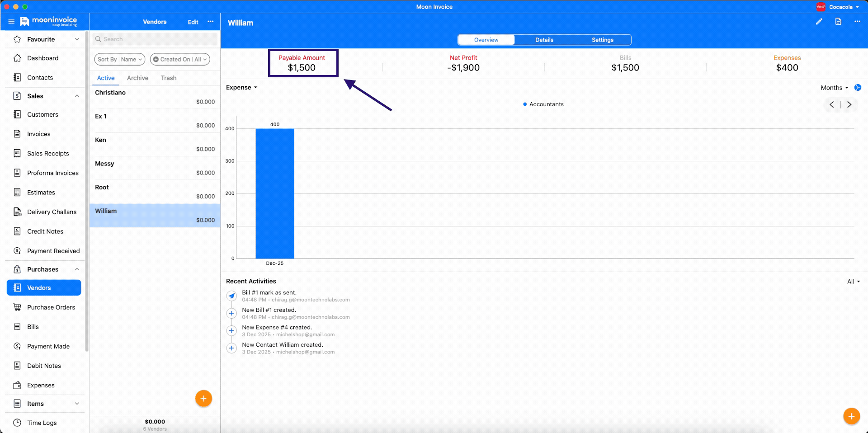
Task: Open the document icon in William's header
Action: point(838,21)
